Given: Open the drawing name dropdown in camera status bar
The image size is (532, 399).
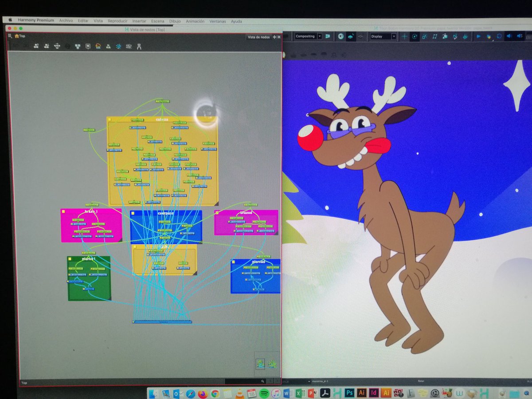Looking at the screenshot, I should tap(309, 381).
